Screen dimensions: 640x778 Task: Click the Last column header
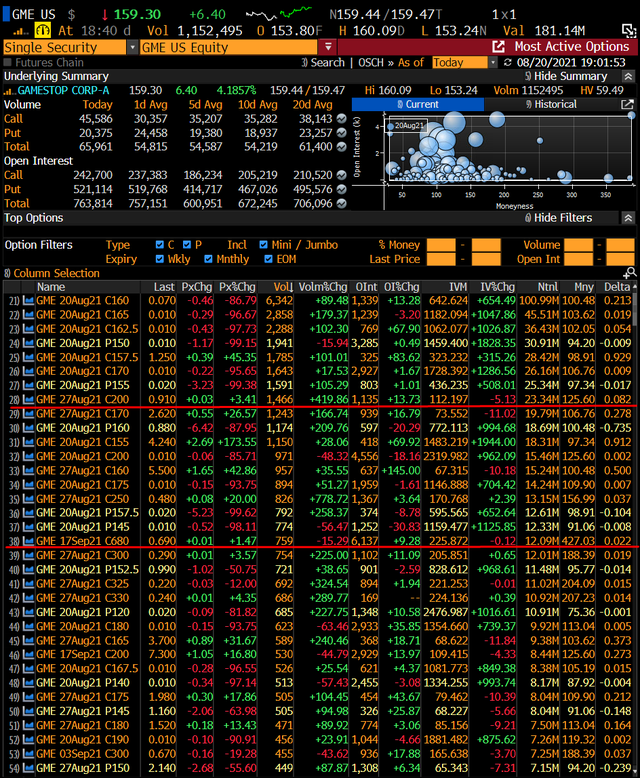[x=164, y=287]
